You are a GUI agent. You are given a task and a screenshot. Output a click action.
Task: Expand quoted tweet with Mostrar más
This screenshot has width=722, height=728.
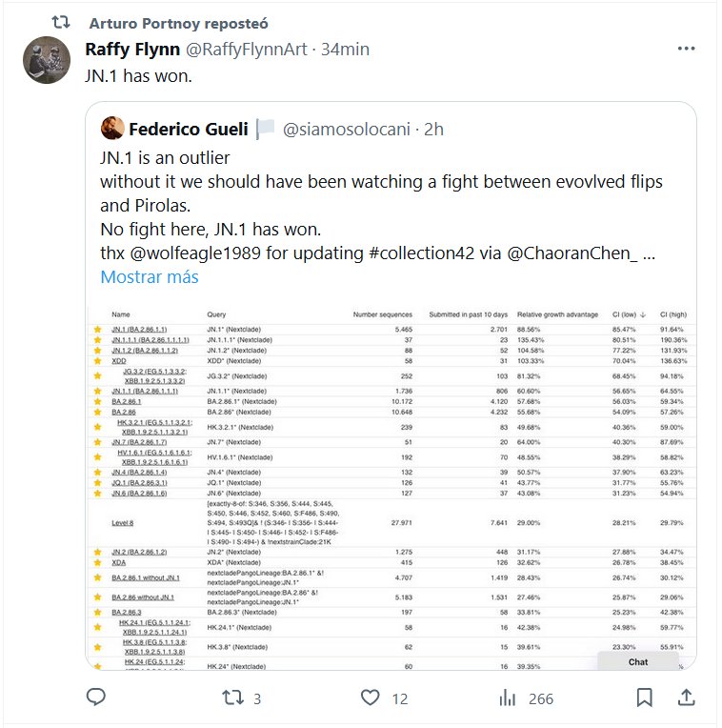tap(150, 276)
